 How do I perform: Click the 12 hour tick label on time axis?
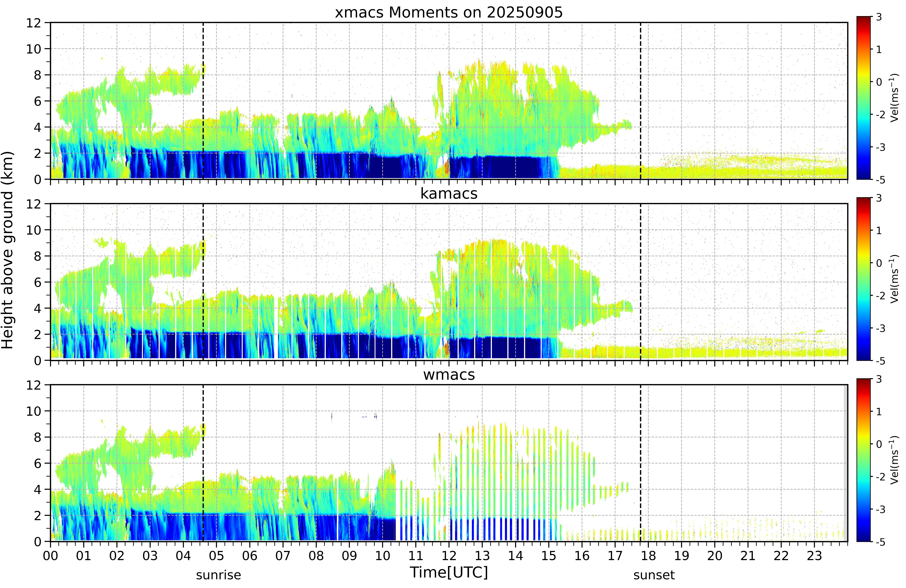[x=449, y=556]
